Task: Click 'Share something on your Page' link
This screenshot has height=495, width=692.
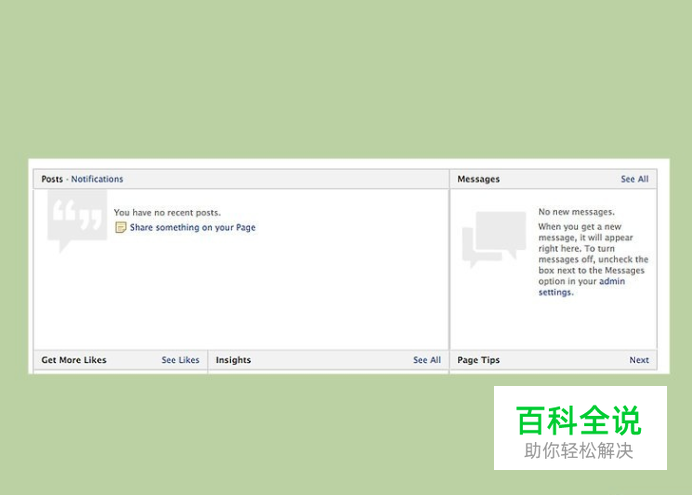Action: point(192,228)
